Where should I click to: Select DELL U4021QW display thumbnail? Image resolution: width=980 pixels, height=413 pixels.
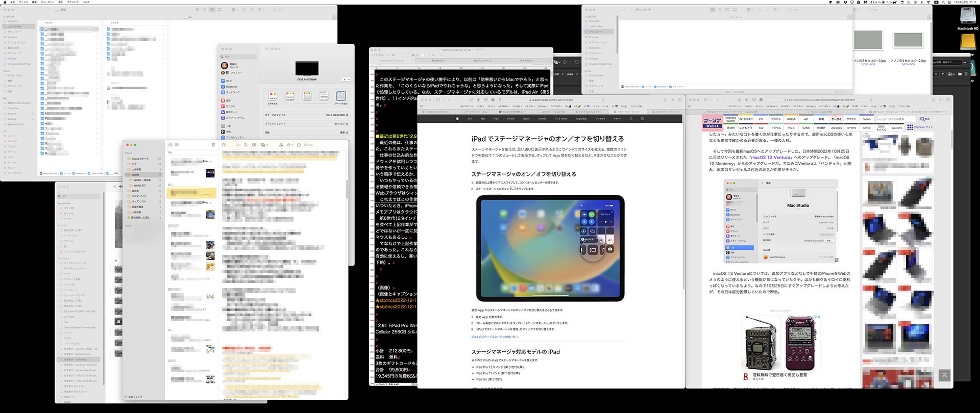tap(307, 68)
